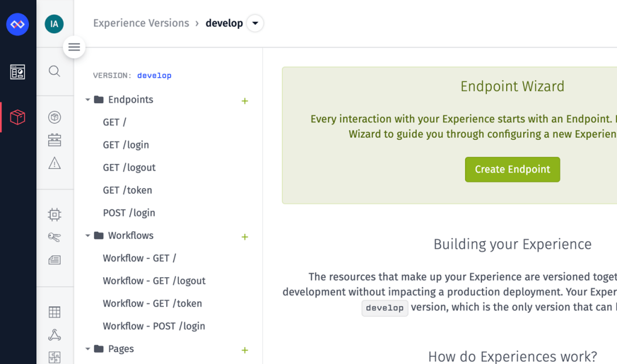
Task: Open the warning triangle events icon
Action: pyautogui.click(x=54, y=163)
